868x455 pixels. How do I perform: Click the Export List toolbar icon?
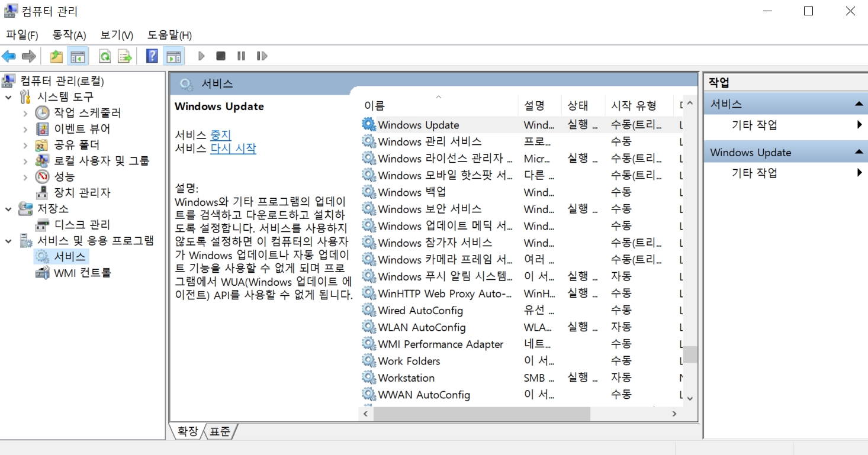point(124,56)
